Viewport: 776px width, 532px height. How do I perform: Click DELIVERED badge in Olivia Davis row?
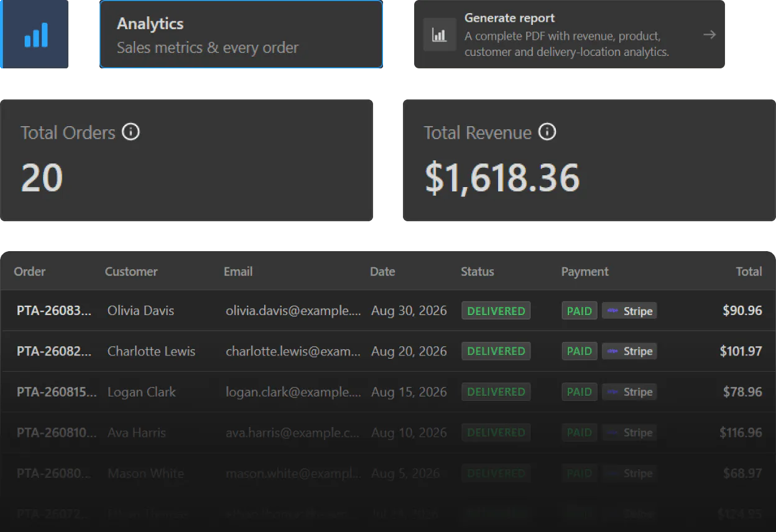tap(496, 311)
